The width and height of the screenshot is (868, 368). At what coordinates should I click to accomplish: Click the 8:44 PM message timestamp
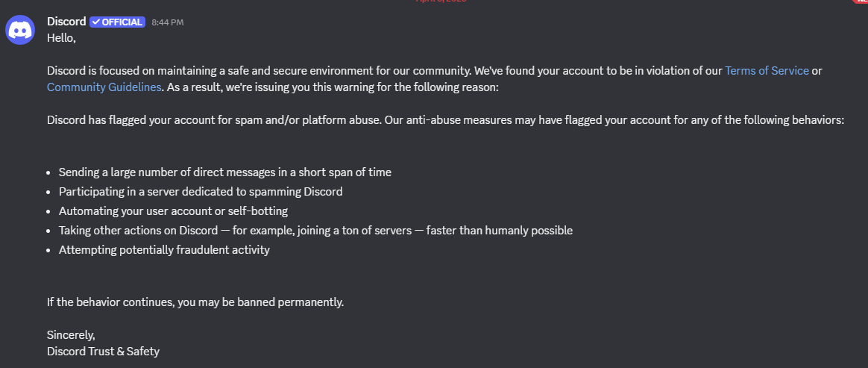pyautogui.click(x=167, y=22)
